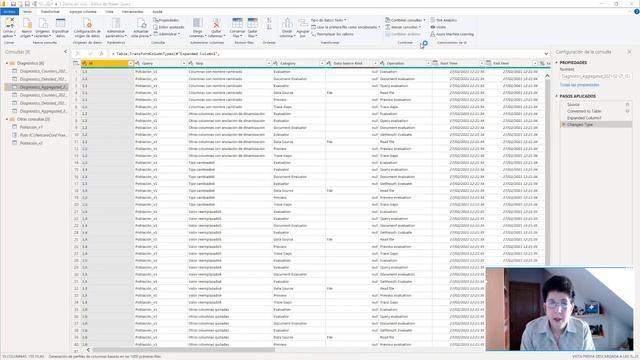Image resolution: width=640 pixels, height=360 pixels.
Task: Click Azure Machine Learning
Action: pos(452,34)
